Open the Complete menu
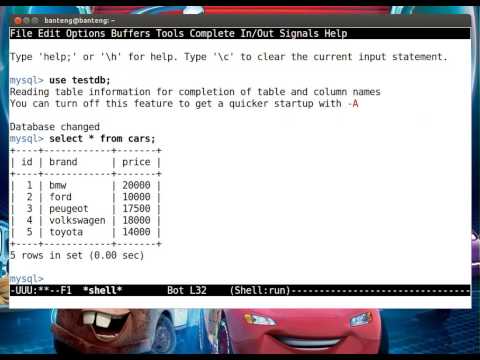 point(212,33)
